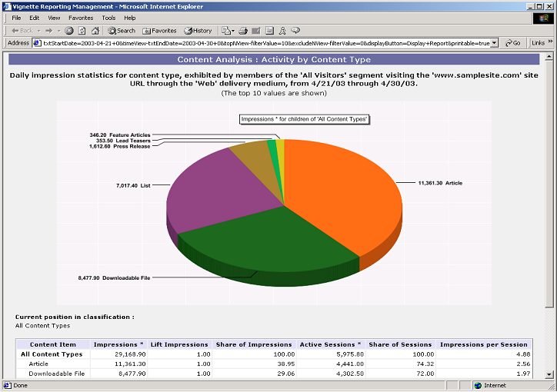Image resolution: width=557 pixels, height=392 pixels.
Task: Click the '1,612.60 Press Release' chart label
Action: point(120,146)
